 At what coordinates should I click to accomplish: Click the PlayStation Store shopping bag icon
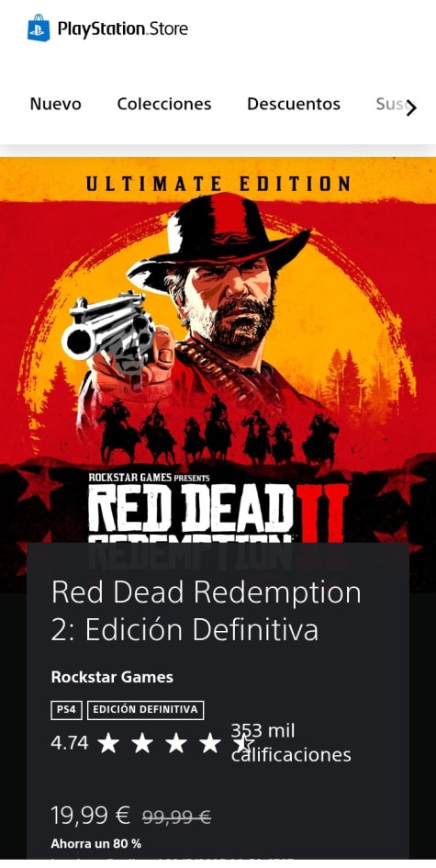(39, 28)
